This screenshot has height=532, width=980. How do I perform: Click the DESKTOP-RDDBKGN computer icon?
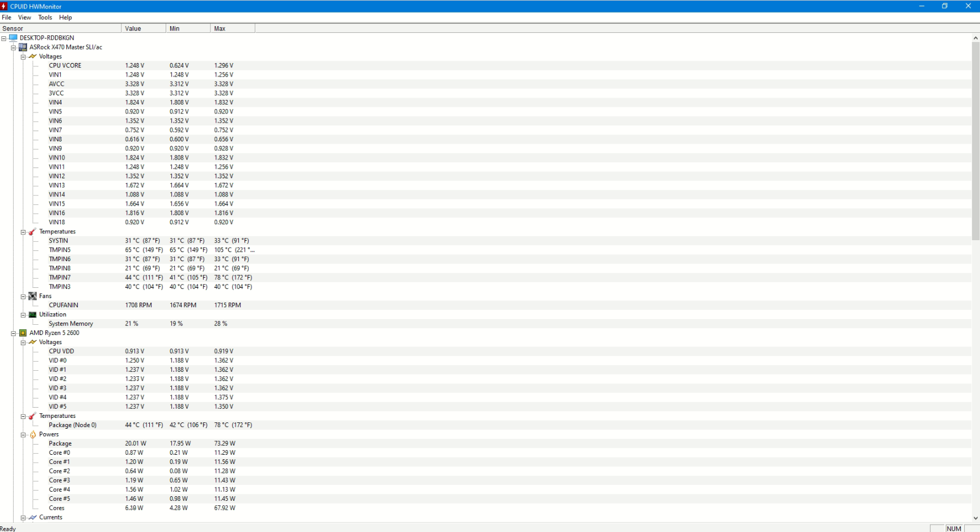click(13, 37)
